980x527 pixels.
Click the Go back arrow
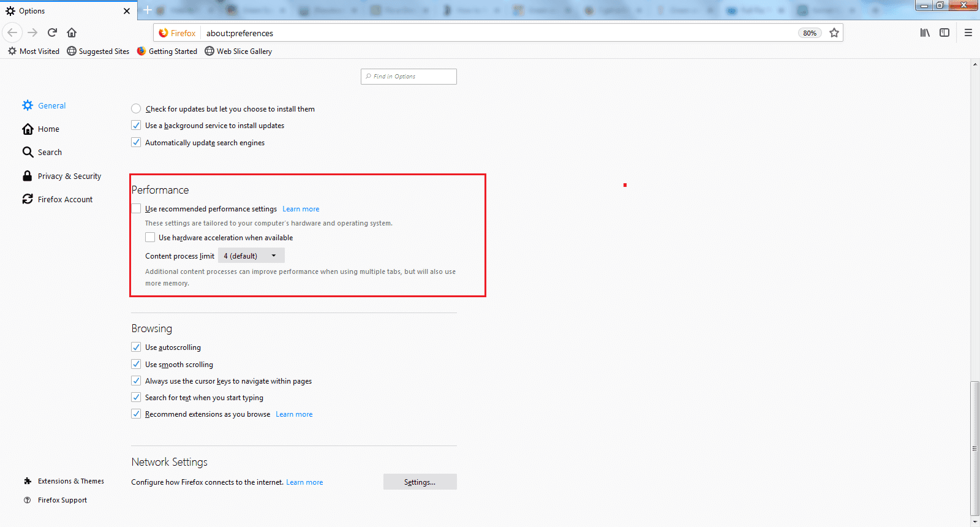pos(13,32)
